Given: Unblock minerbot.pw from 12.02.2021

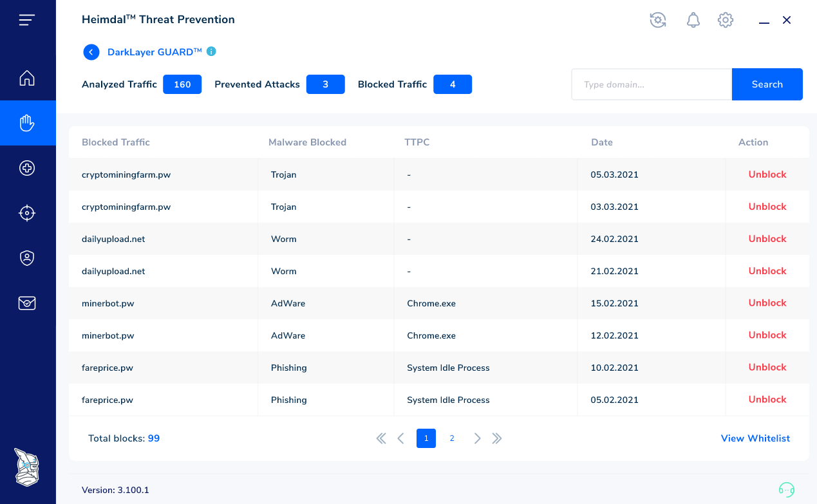Looking at the screenshot, I should 767,335.
